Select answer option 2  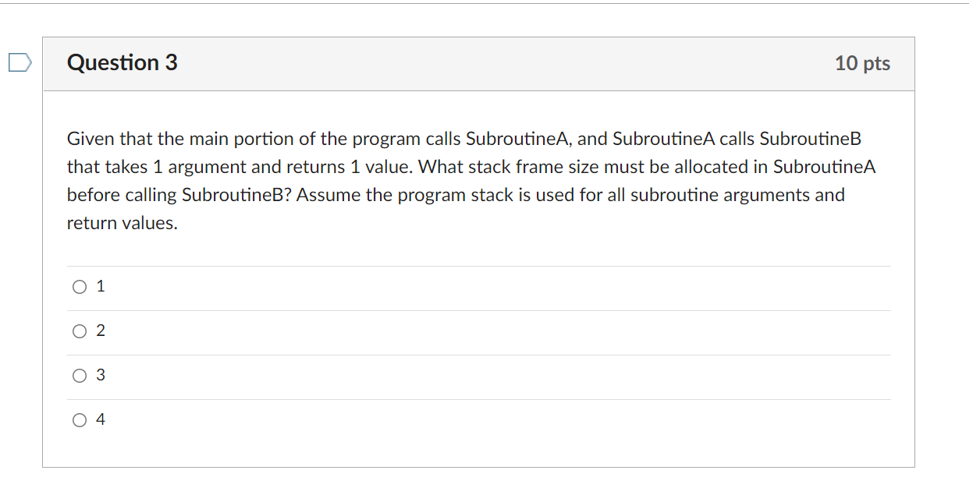[79, 331]
